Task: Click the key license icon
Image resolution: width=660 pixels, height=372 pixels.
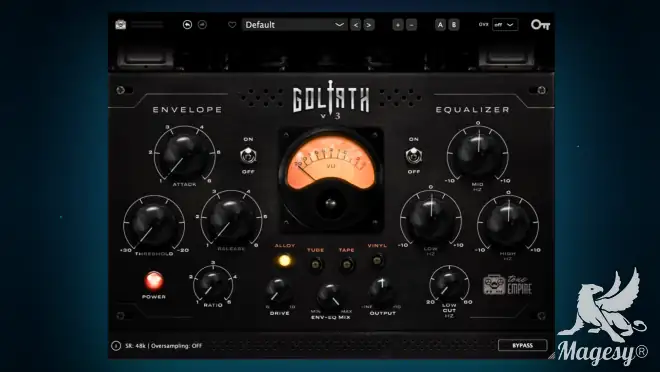Action: point(540,25)
